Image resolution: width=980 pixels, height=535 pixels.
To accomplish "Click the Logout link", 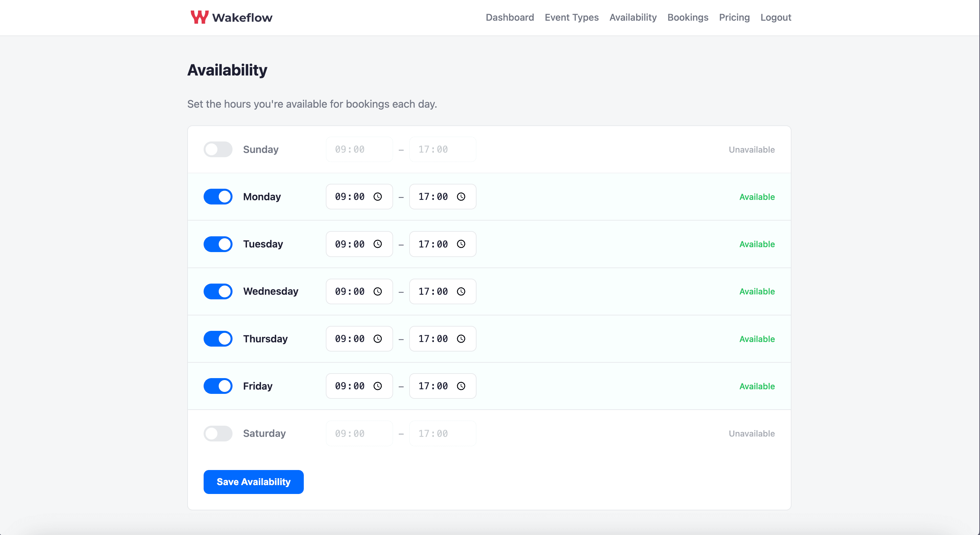I will (775, 17).
